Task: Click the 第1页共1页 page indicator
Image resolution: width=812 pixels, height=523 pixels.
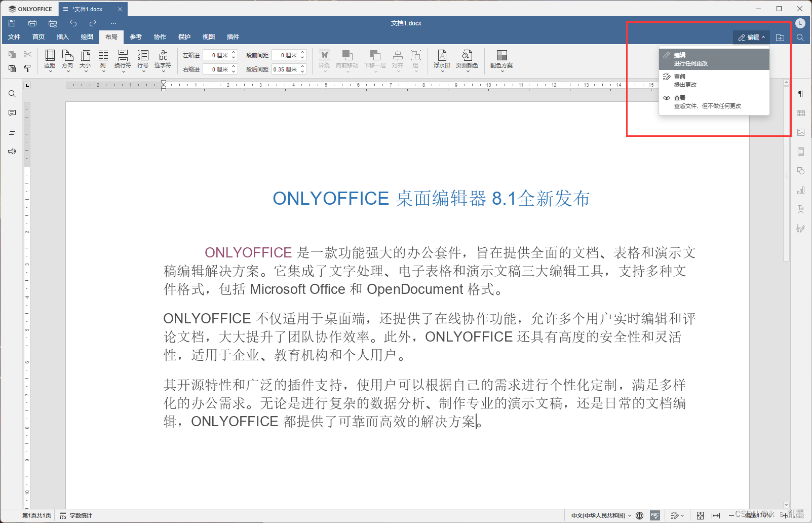Action: pyautogui.click(x=36, y=515)
